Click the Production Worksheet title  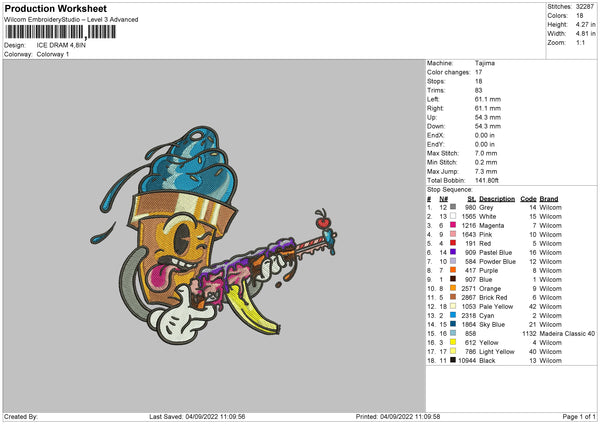point(55,8)
